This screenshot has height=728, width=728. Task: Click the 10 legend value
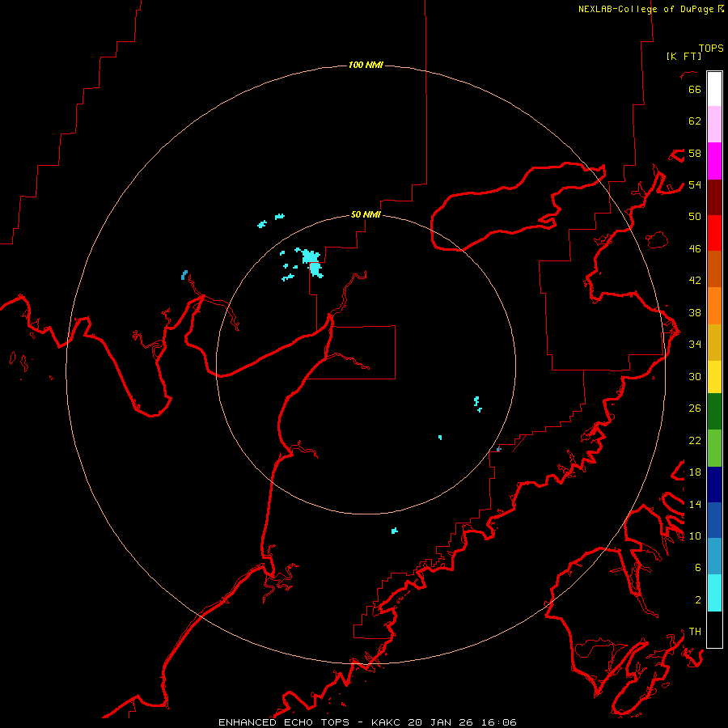pyautogui.click(x=695, y=535)
